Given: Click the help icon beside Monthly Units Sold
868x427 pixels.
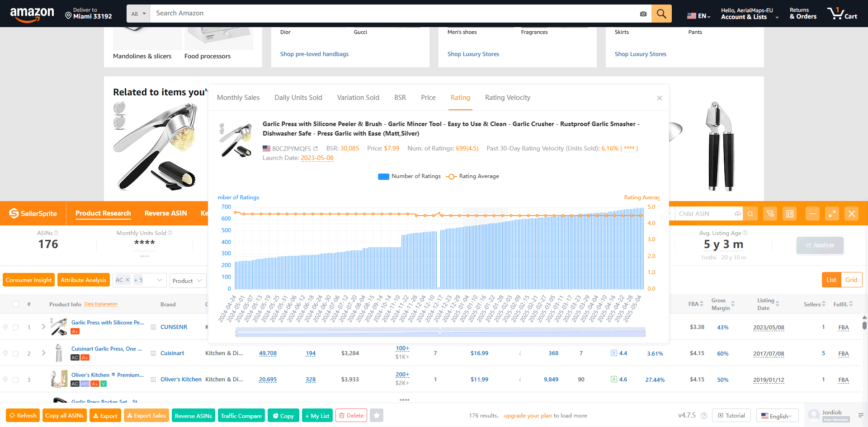Looking at the screenshot, I should coord(170,233).
